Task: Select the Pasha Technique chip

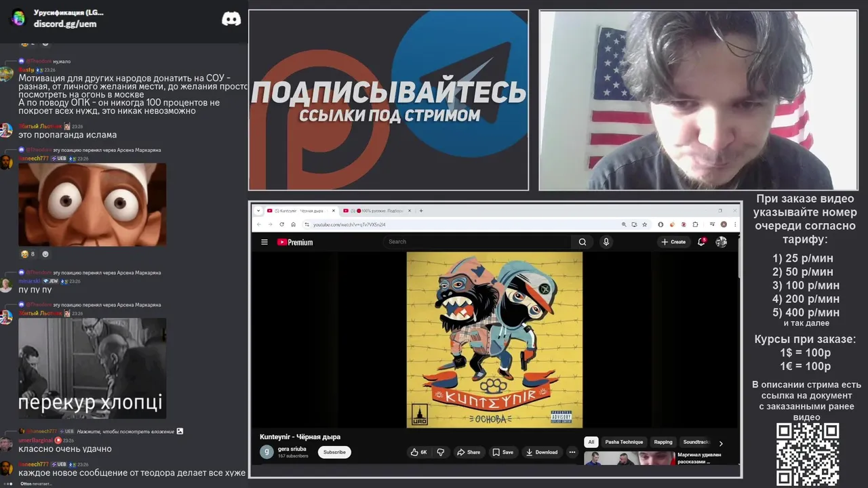Action: (624, 442)
